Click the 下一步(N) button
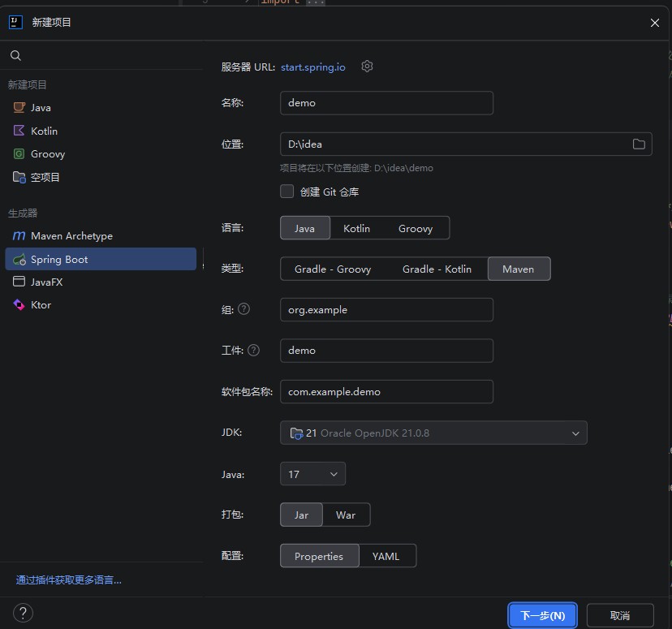This screenshot has width=672, height=629. click(x=543, y=615)
